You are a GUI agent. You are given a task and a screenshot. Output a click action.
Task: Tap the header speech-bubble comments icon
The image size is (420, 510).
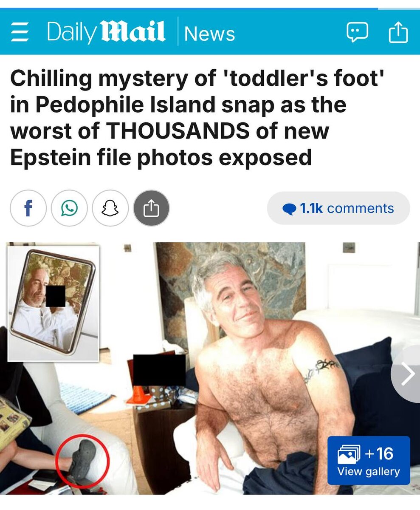pyautogui.click(x=357, y=33)
